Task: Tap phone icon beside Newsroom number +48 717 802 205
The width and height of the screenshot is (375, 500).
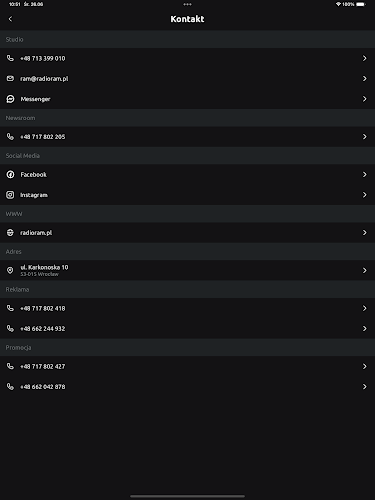Action: [10, 137]
